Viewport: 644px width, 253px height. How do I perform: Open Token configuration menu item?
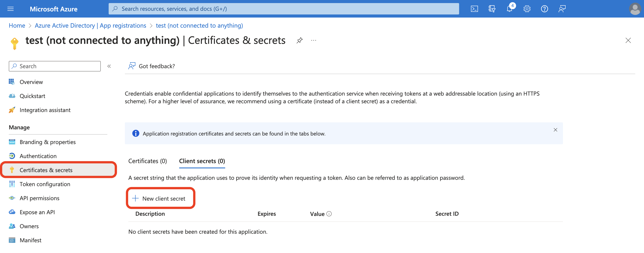click(x=45, y=184)
